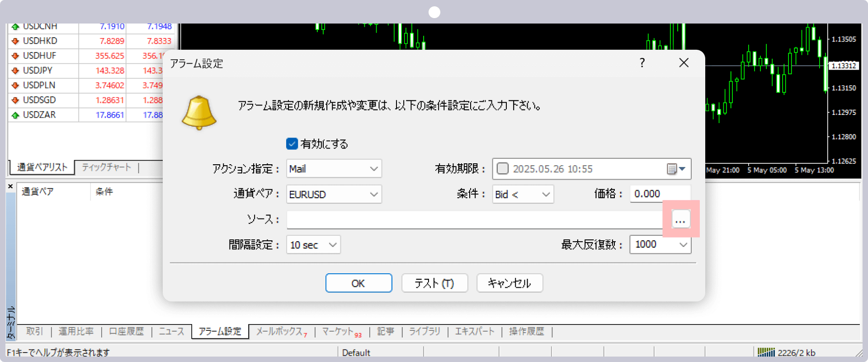The image size is (868, 362).
Task: Close the terminal panel with X icon
Action: click(x=10, y=186)
